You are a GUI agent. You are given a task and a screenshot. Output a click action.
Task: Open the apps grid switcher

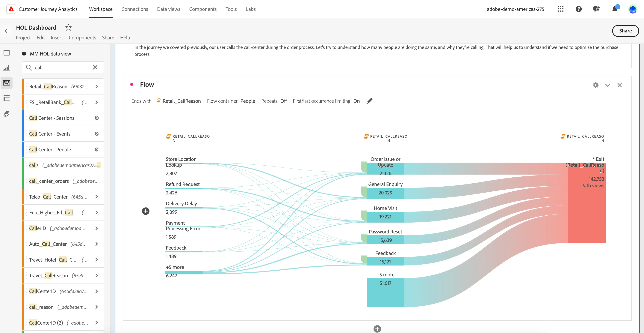(x=560, y=9)
